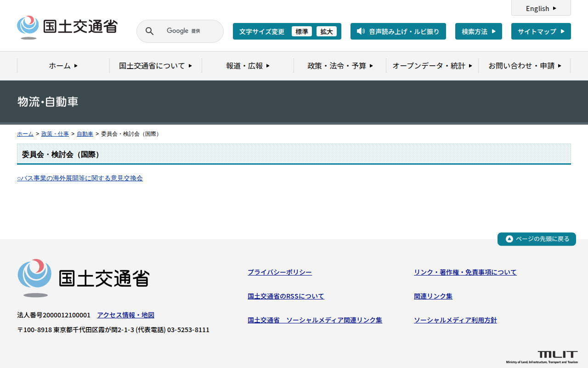Open the プライバシーポリシー footer link

click(280, 272)
